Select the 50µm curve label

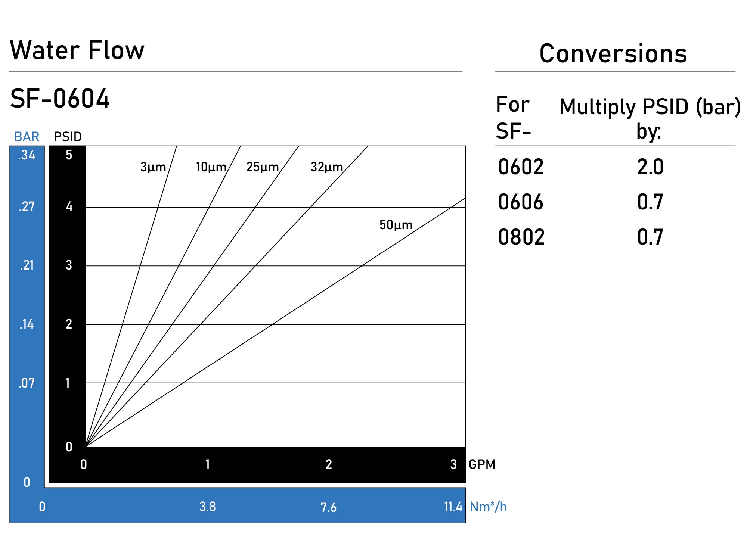click(x=396, y=225)
